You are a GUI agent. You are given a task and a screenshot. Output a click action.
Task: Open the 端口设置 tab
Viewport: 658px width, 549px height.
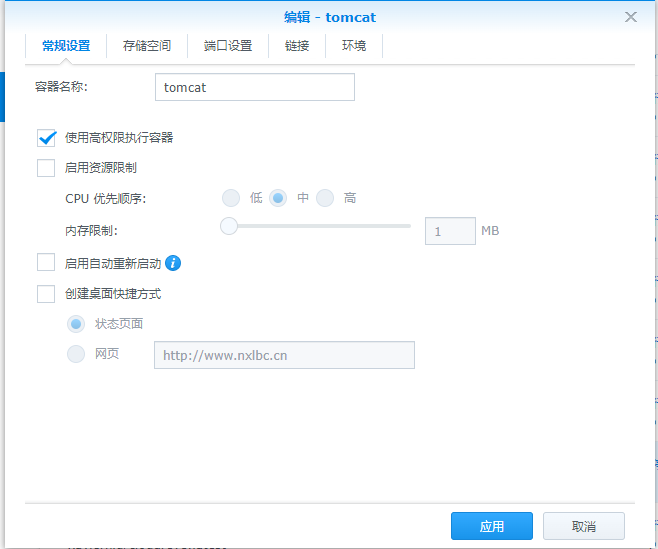(x=228, y=45)
